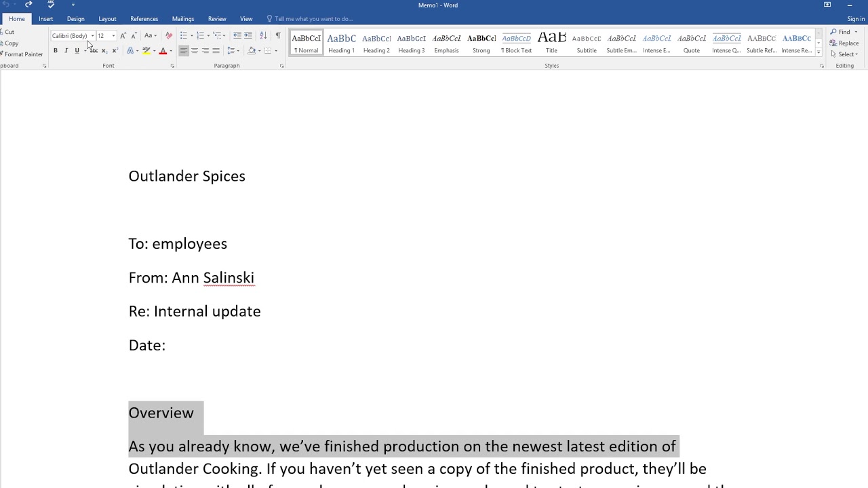The image size is (868, 488).
Task: Open Clipboard pane launcher
Action: pos(45,66)
